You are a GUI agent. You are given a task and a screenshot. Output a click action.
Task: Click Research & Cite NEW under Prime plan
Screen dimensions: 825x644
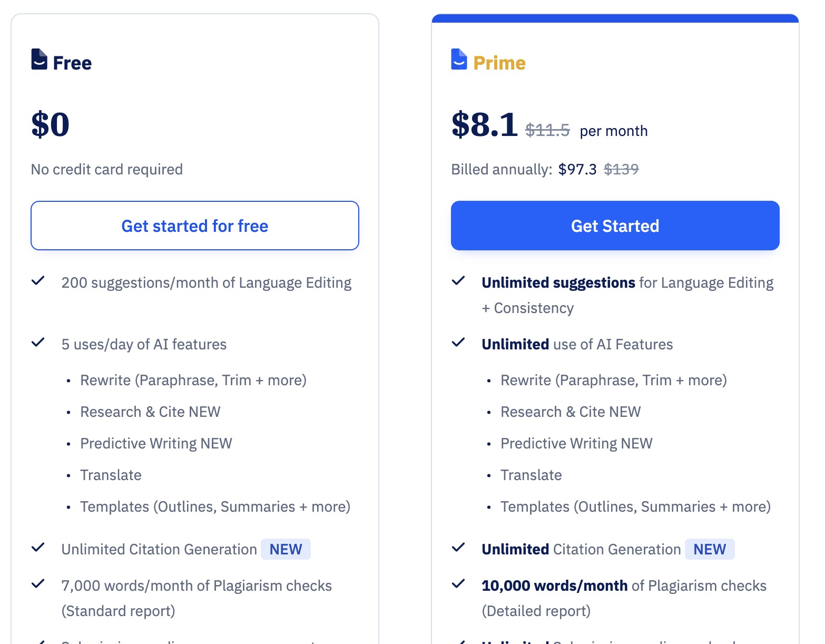[x=571, y=412]
